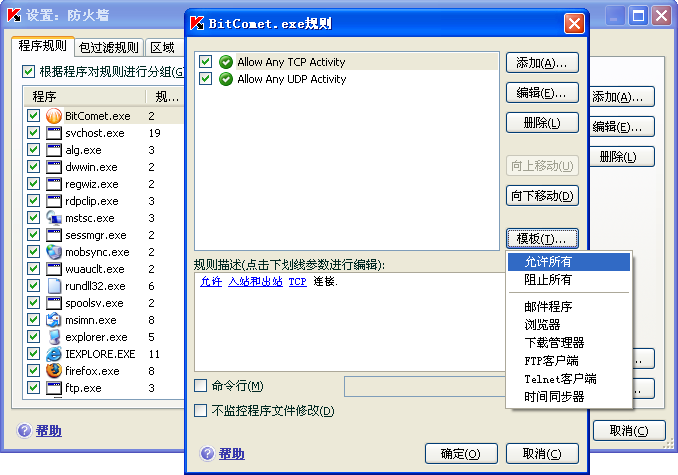
Task: Click Kaspersky logo in BitComet.exe rules title bar
Action: point(197,23)
